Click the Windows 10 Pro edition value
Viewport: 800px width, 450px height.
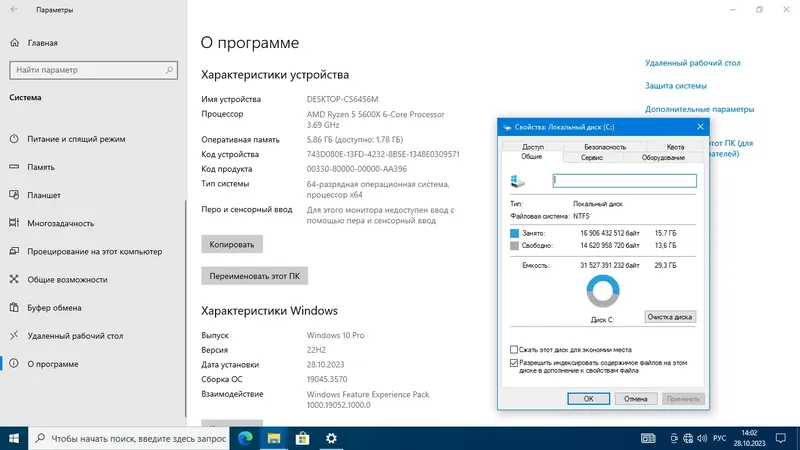(335, 335)
